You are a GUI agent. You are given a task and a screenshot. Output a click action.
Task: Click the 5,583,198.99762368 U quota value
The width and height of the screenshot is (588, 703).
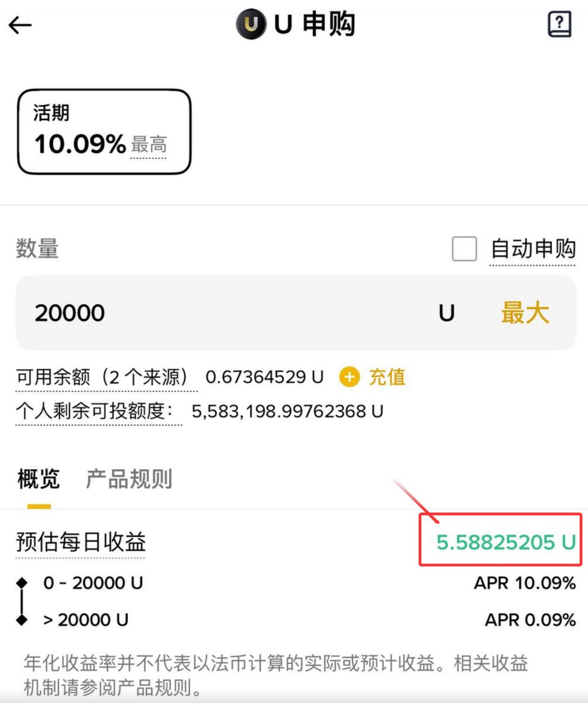click(288, 411)
